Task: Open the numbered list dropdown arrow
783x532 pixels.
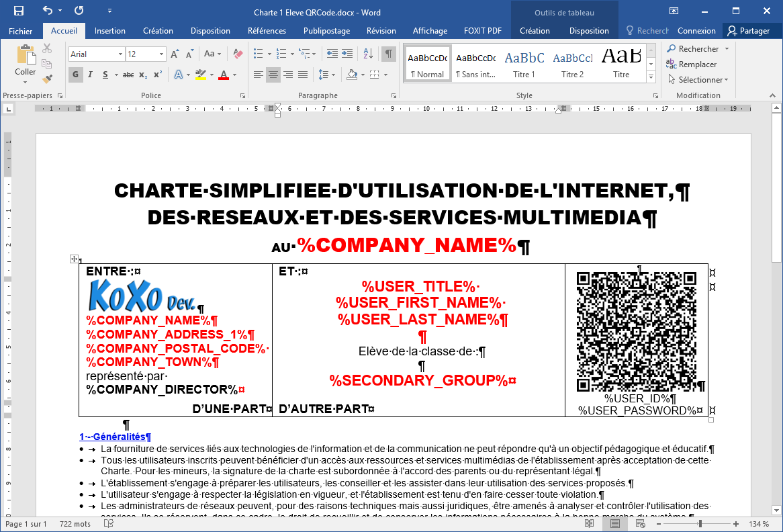Action: click(291, 54)
